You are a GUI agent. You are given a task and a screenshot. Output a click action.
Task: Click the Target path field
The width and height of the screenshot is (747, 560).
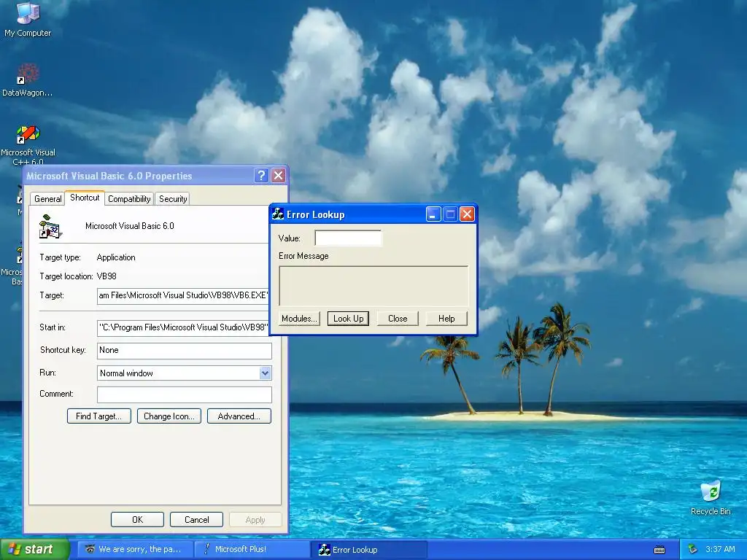pyautogui.click(x=183, y=296)
